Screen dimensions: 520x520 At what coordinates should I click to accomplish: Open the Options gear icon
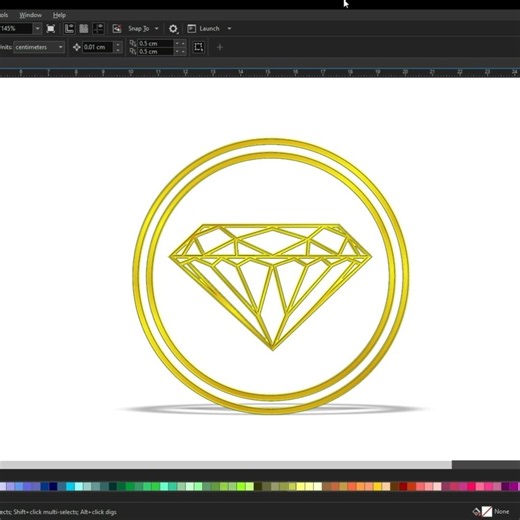click(x=173, y=29)
